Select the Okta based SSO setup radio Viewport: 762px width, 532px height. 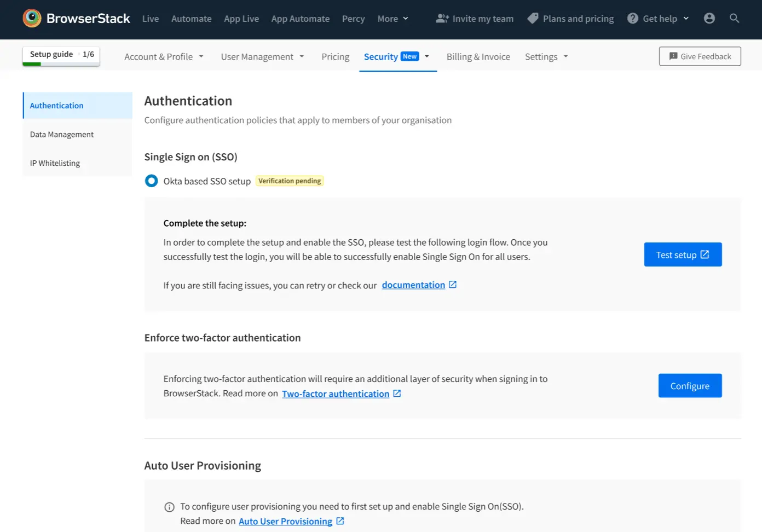pos(152,181)
